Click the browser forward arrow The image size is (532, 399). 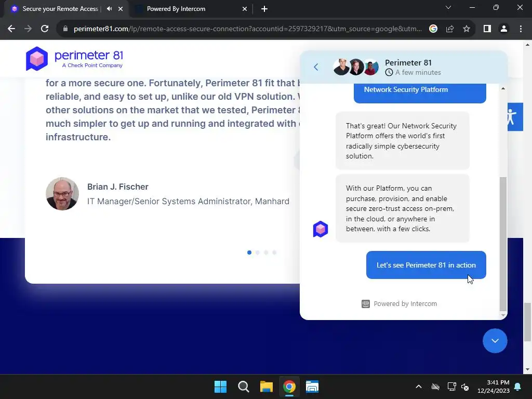28,29
